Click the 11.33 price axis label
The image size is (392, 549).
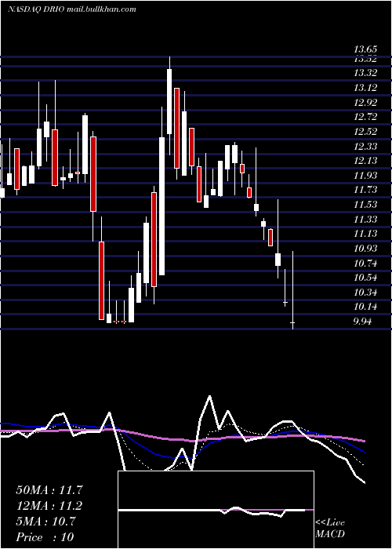coord(365,220)
